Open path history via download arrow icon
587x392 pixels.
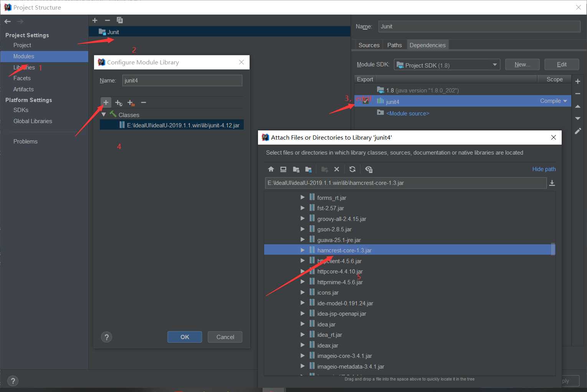point(552,183)
